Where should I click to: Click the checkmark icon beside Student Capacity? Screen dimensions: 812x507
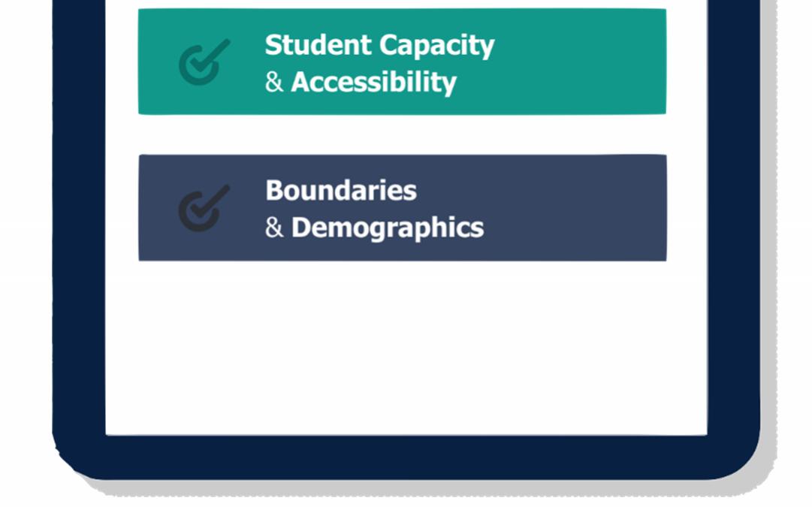tap(203, 62)
